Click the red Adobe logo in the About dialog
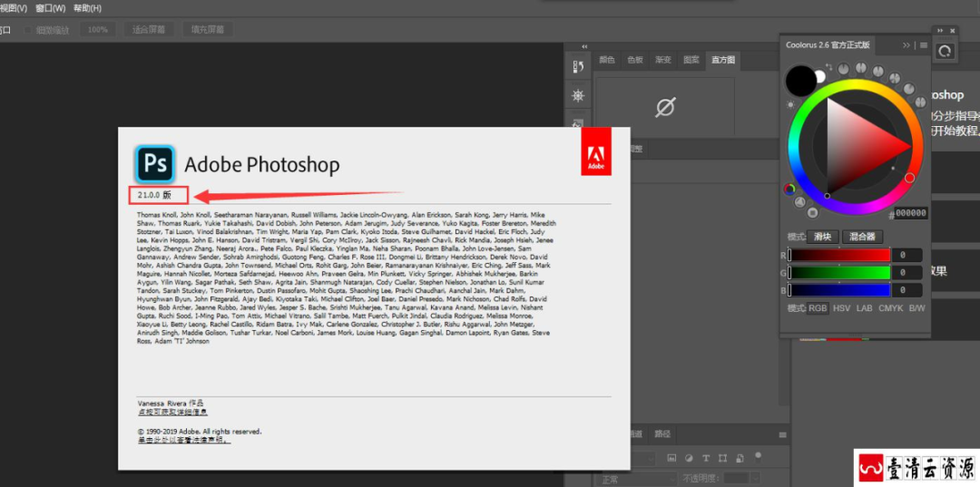 (595, 151)
